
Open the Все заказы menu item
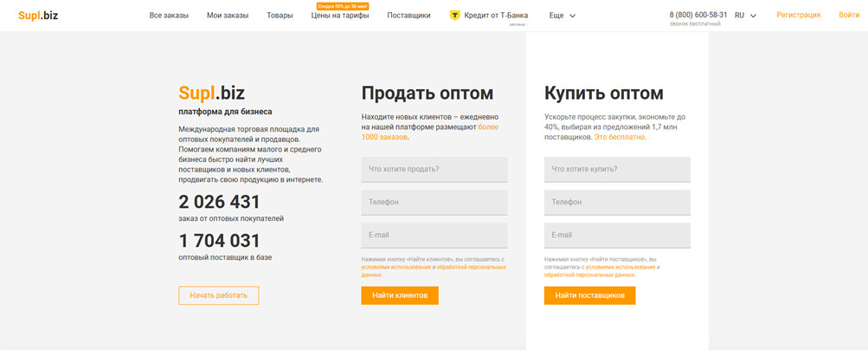pyautogui.click(x=169, y=16)
